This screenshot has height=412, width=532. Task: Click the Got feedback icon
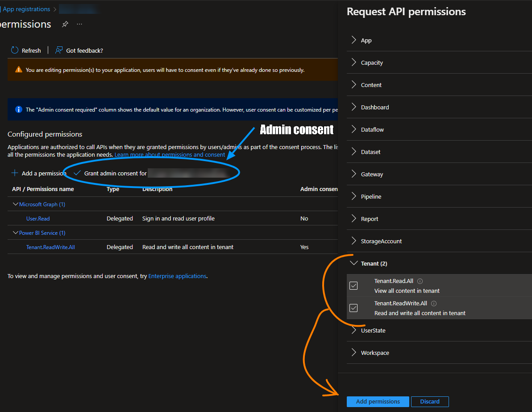coord(59,50)
